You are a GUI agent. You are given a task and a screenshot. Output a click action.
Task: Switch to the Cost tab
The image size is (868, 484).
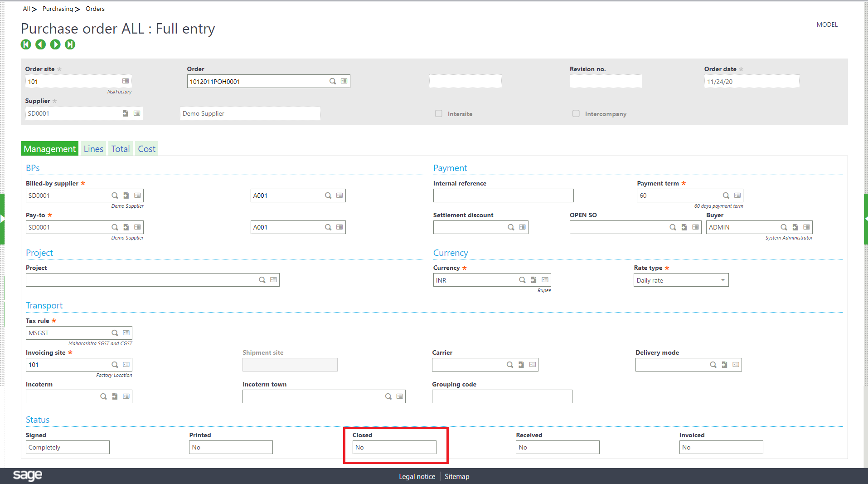point(146,148)
